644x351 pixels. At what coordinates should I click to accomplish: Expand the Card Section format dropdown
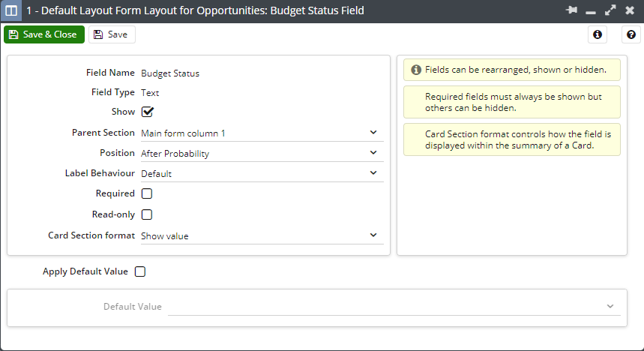pos(262,236)
